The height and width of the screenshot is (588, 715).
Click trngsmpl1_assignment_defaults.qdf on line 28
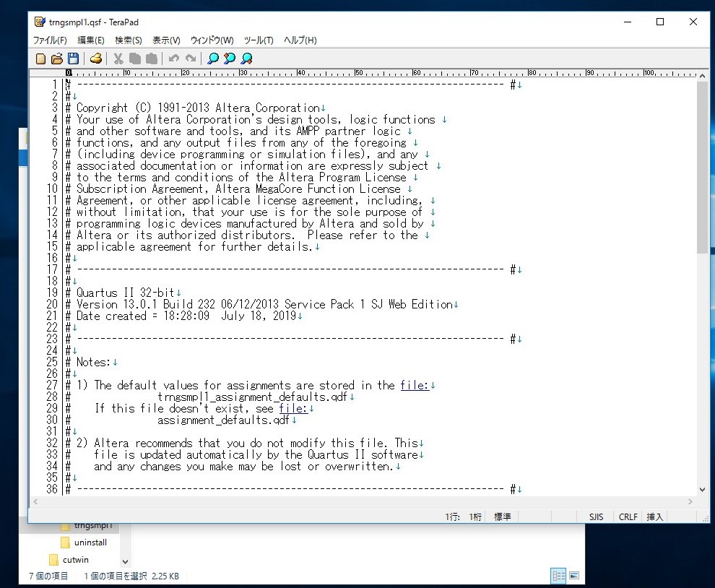252,397
